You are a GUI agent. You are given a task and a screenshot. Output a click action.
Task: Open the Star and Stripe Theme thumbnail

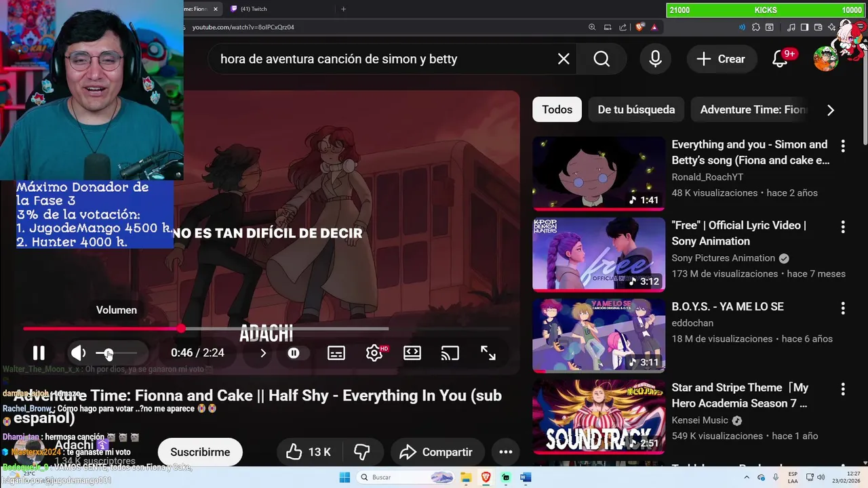click(599, 417)
